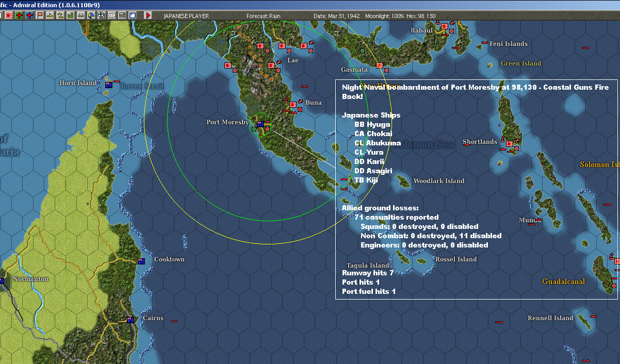Select the Japanese flag base above Gasmata
Image resolution: width=620 pixels, height=364 pixels.
click(380, 65)
